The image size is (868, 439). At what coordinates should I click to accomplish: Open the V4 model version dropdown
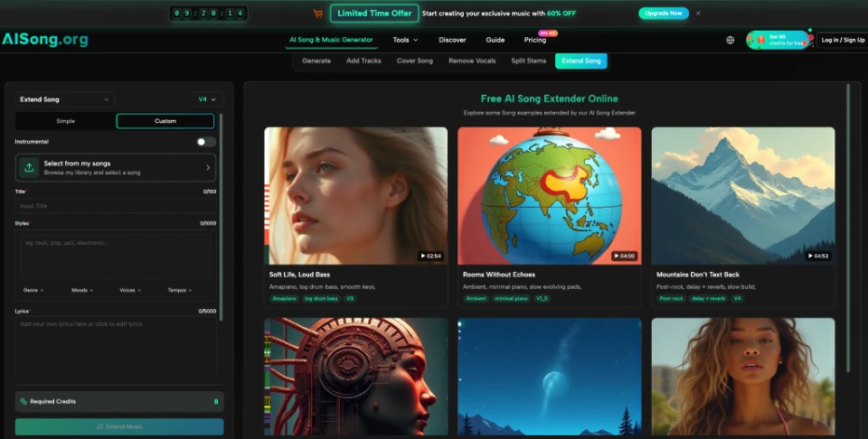click(207, 99)
